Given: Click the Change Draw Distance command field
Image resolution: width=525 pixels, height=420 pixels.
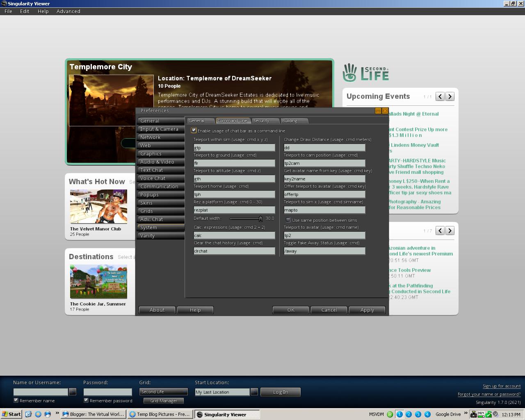Looking at the screenshot, I should (324, 148).
